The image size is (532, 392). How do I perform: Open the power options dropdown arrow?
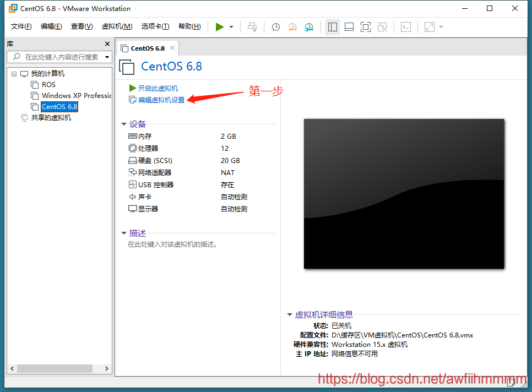[231, 27]
